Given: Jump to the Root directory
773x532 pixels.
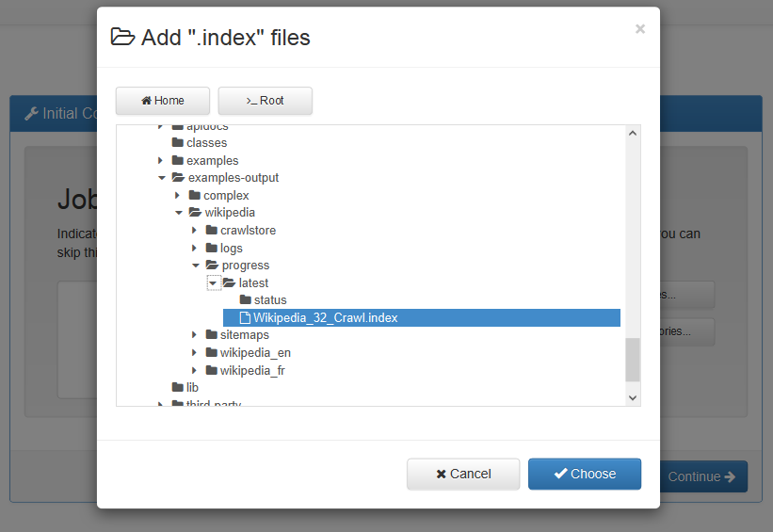Looking at the screenshot, I should click(265, 101).
